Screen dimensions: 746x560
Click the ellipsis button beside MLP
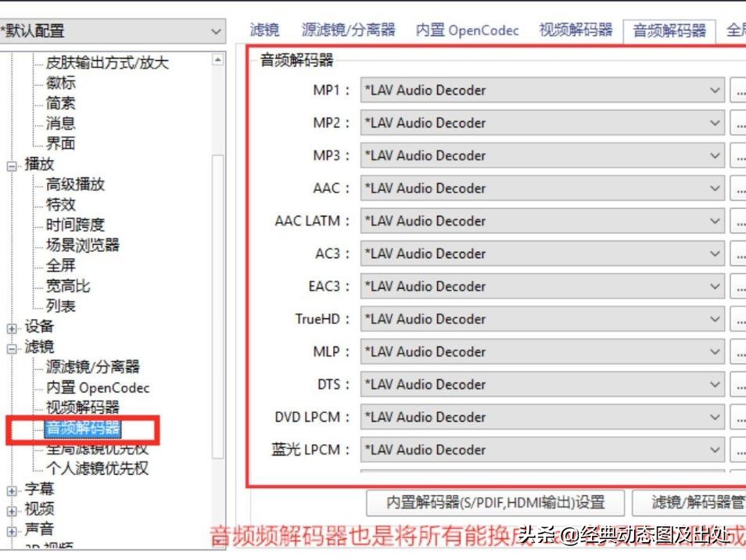pos(737,352)
